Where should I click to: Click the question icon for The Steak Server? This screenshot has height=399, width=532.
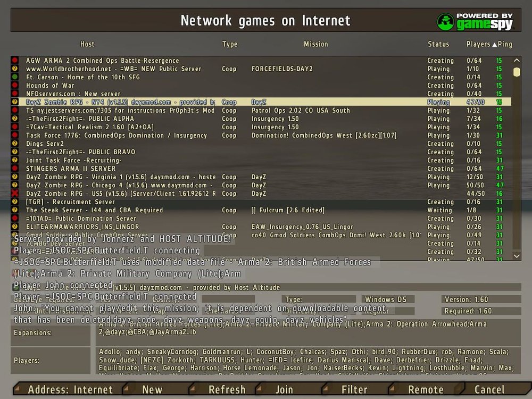(x=14, y=210)
